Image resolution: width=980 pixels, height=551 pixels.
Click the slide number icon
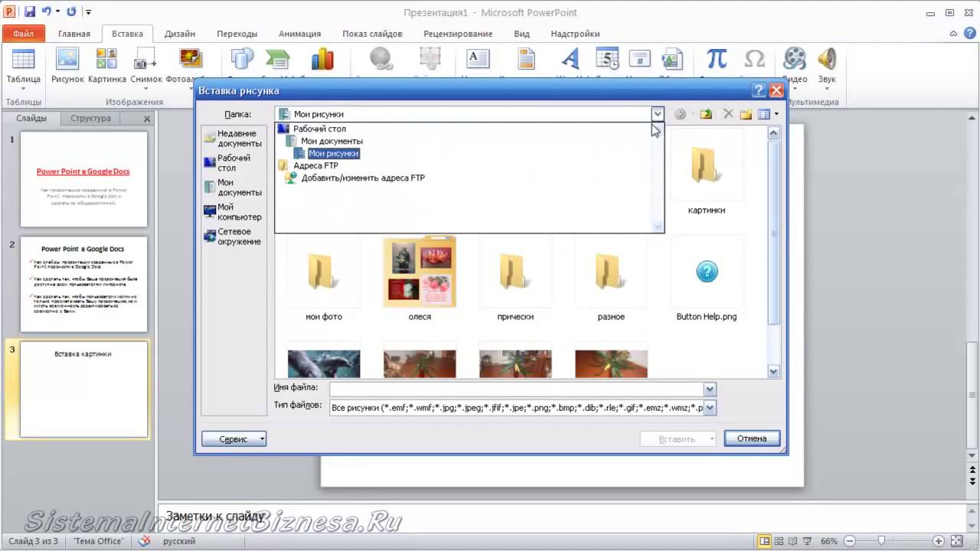tap(639, 59)
